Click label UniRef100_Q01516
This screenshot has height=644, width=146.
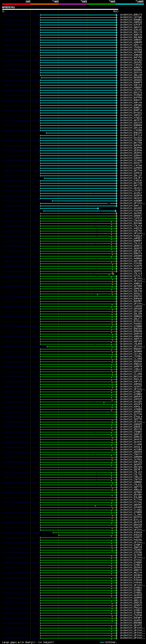(131, 138)
